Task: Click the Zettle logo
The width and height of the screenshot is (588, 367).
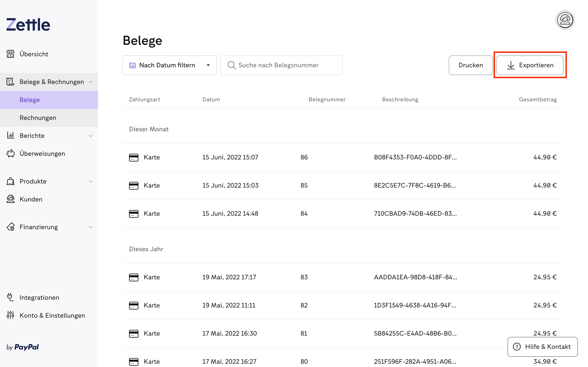Action: click(28, 24)
